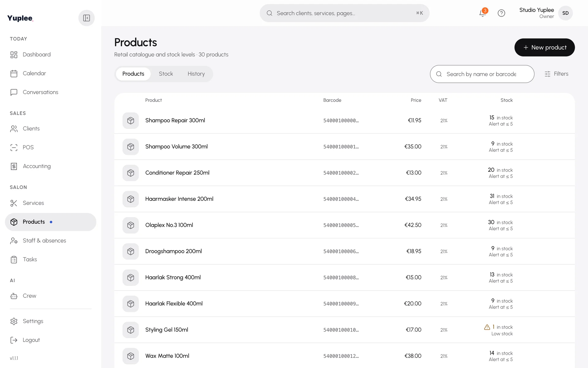Click the Haarlak Strong 400ml box icon
The width and height of the screenshot is (588, 368).
[131, 278]
